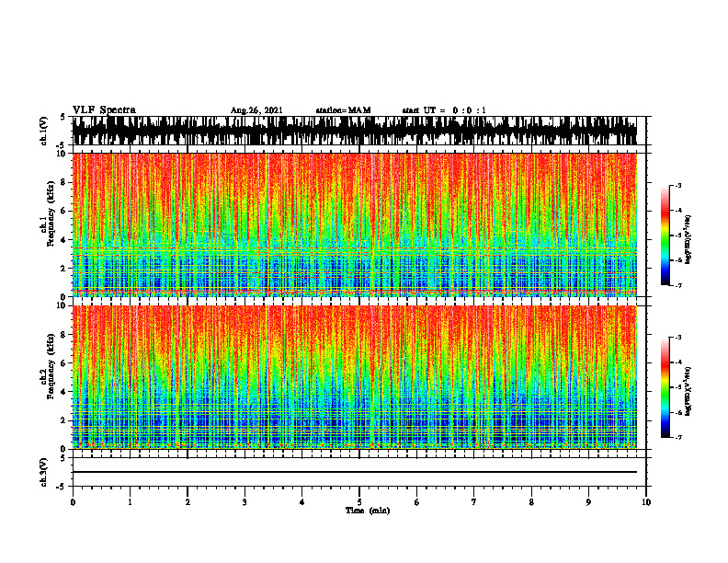Click the ch.1 spectrogram color scale bar
This screenshot has height=563, width=728.
[665, 236]
